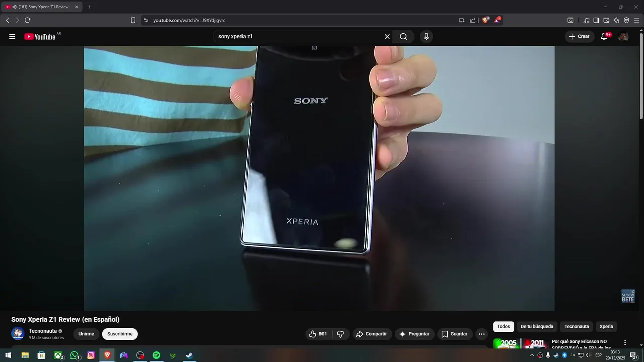Open Tecnonauta channel name link

43,331
